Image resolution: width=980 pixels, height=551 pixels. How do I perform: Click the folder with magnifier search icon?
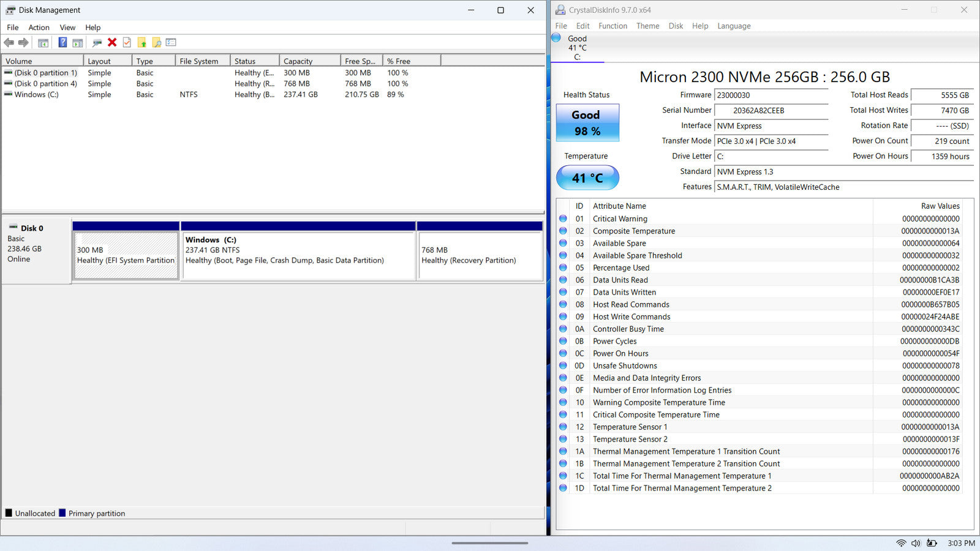[157, 42]
